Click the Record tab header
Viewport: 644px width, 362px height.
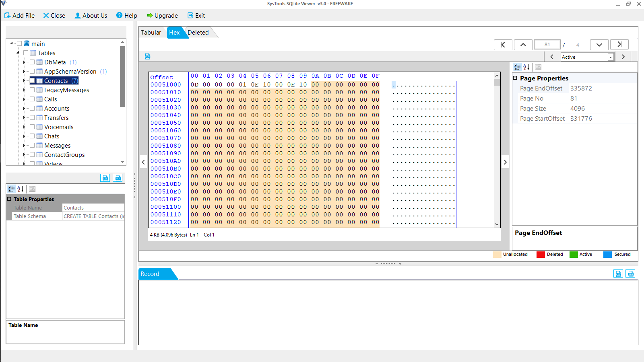click(150, 274)
